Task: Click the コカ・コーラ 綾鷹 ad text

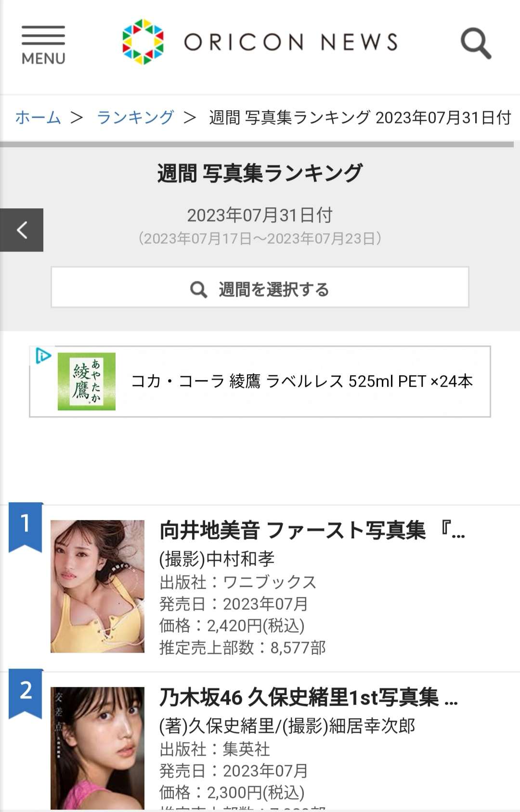Action: tap(302, 381)
